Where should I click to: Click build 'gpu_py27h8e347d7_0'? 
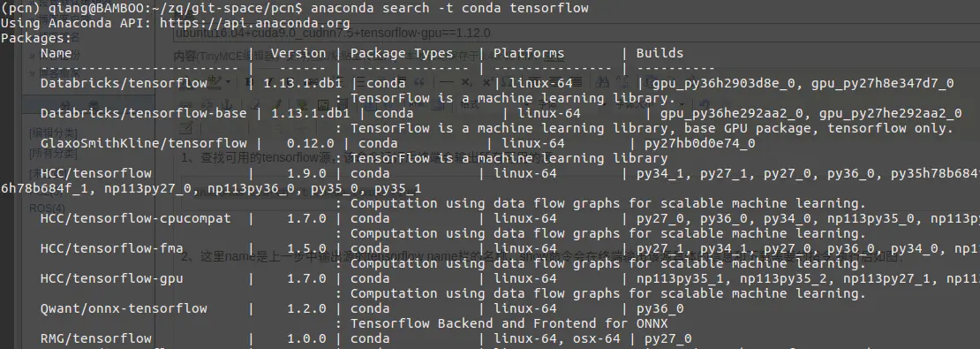(x=883, y=83)
